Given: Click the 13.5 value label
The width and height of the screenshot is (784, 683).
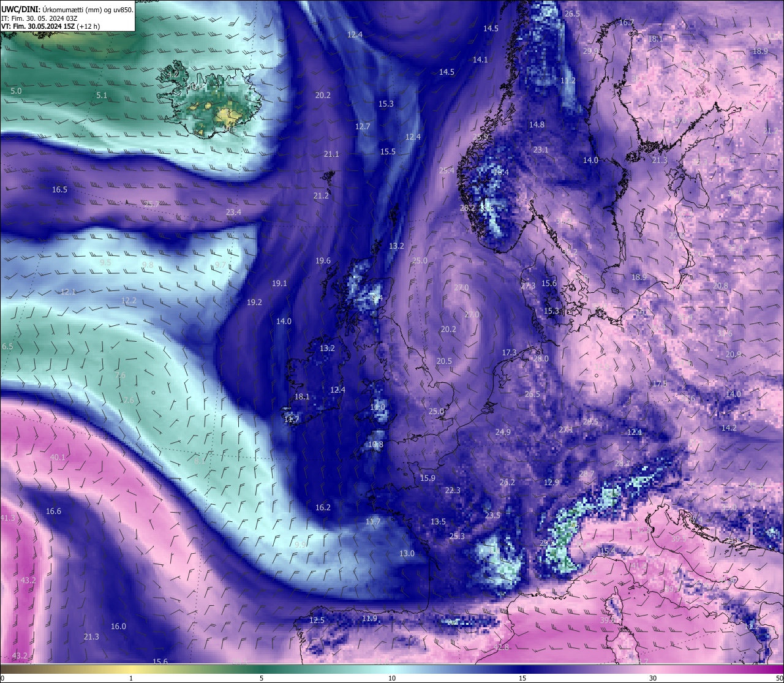Looking at the screenshot, I should (438, 522).
